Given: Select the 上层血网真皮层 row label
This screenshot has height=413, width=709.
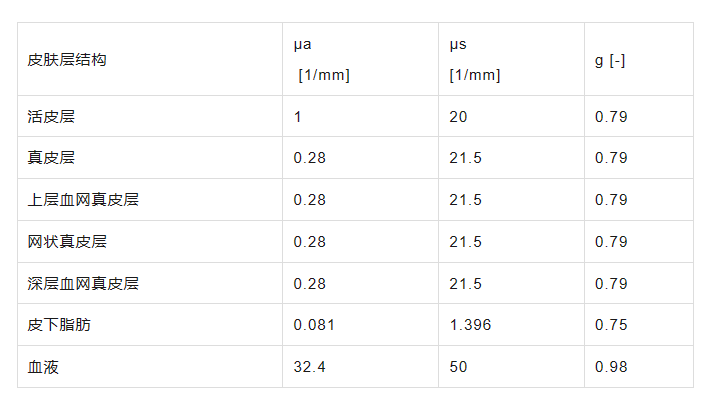Looking at the screenshot, I should point(83,200).
